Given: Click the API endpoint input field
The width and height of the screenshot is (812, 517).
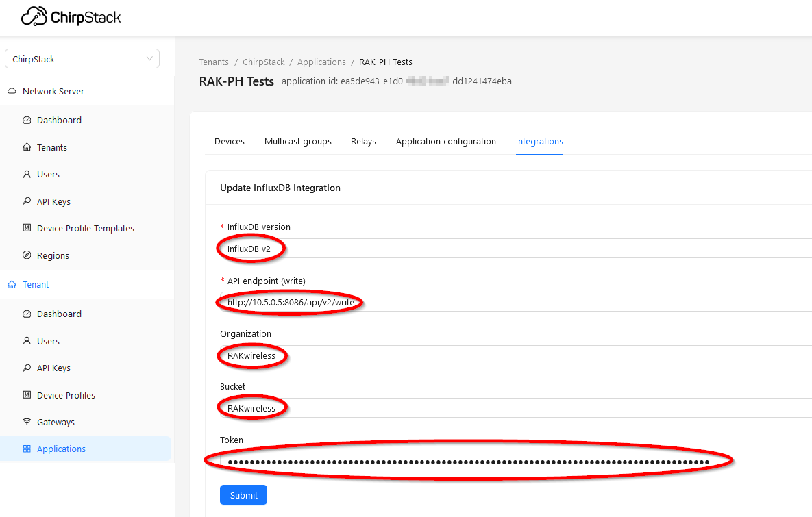Looking at the screenshot, I should pos(514,302).
